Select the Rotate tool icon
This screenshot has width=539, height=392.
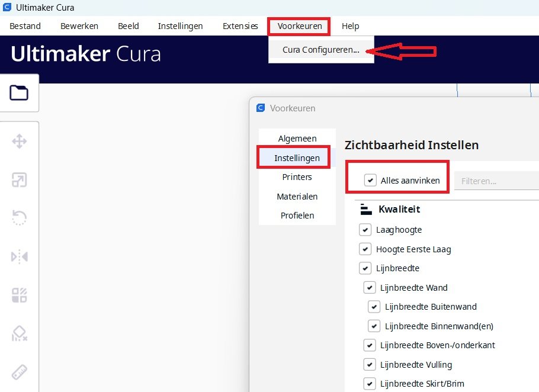tap(19, 218)
